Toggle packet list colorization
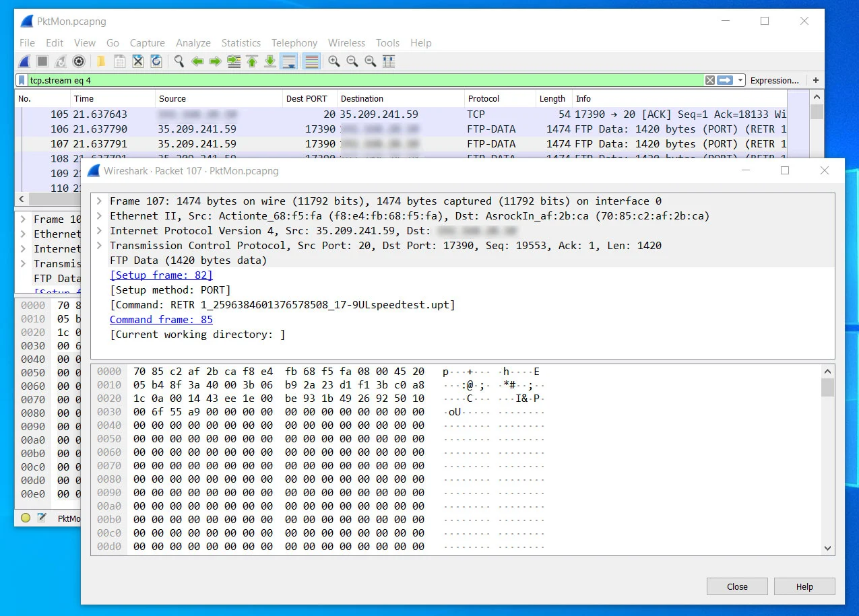The height and width of the screenshot is (616, 859). [311, 61]
